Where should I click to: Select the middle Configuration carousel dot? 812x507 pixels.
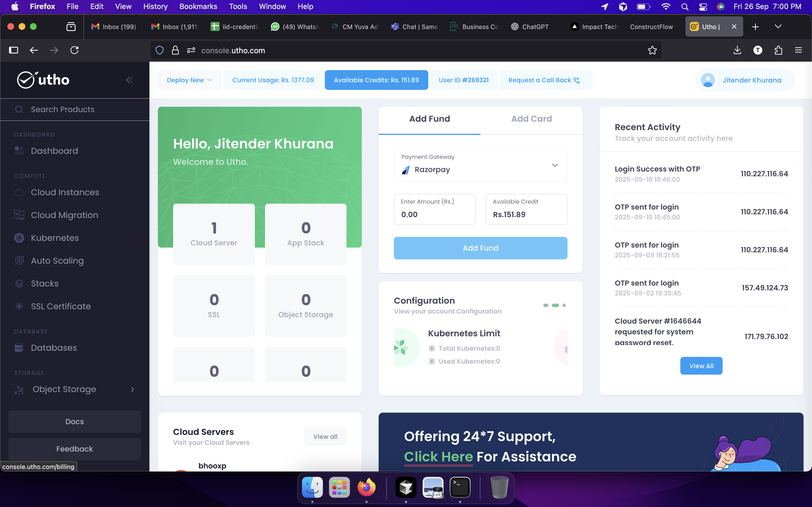point(555,305)
